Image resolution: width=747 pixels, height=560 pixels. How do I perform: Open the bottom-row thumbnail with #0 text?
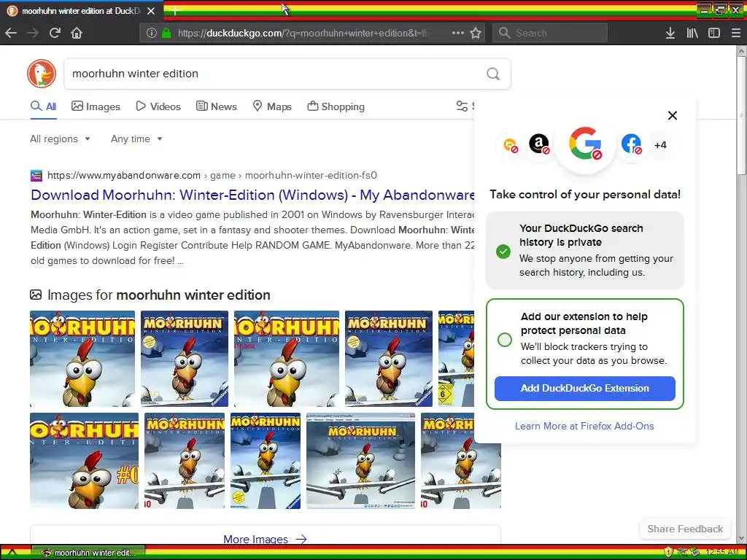[x=84, y=461]
